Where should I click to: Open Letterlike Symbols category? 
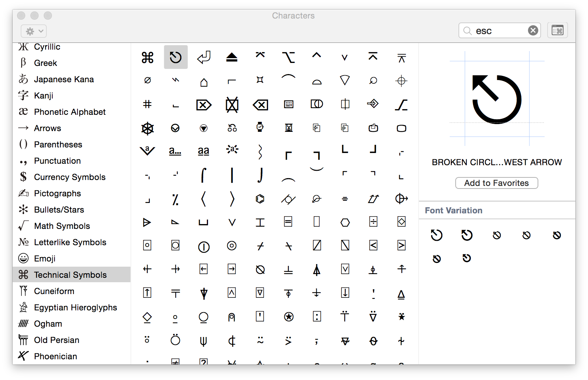[72, 242]
